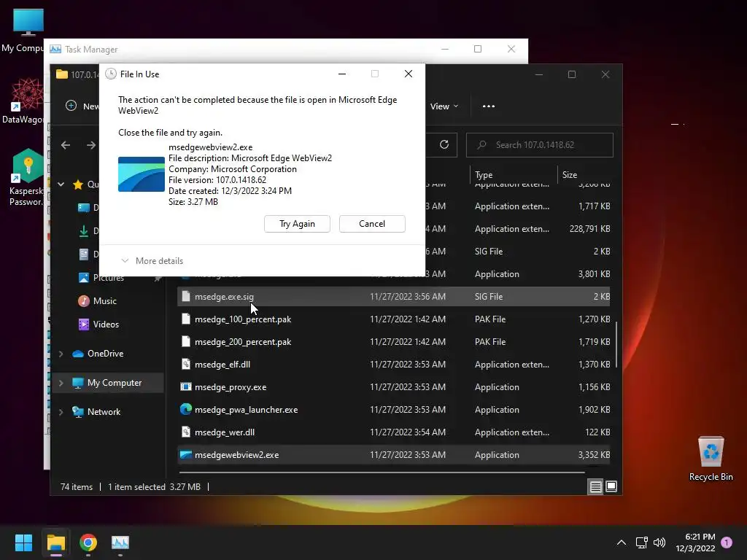The image size is (747, 560).
Task: Expand the Network tree node chevron
Action: tap(61, 413)
